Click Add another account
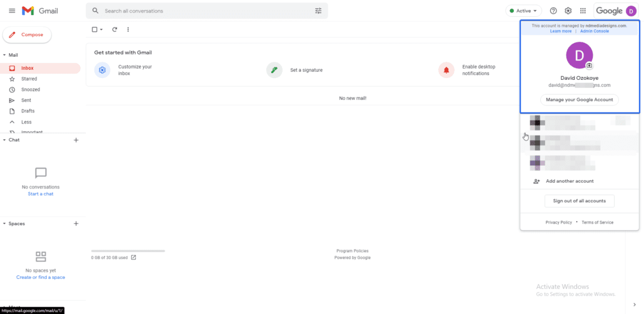644x314 pixels. pyautogui.click(x=569, y=181)
